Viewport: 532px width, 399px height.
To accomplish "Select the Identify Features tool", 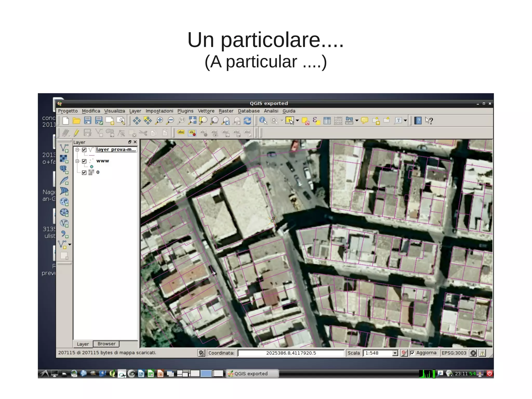I will [263, 121].
